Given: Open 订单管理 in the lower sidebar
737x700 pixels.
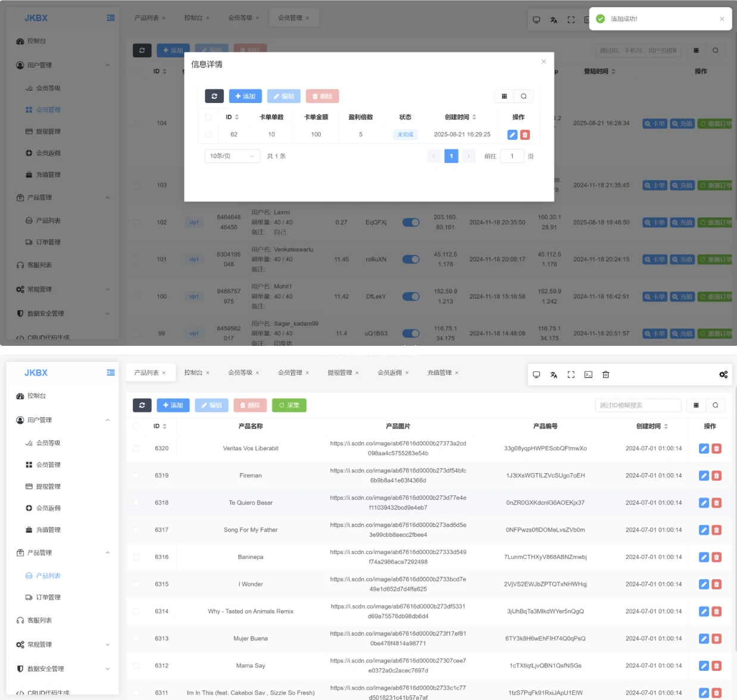Looking at the screenshot, I should (x=48, y=598).
